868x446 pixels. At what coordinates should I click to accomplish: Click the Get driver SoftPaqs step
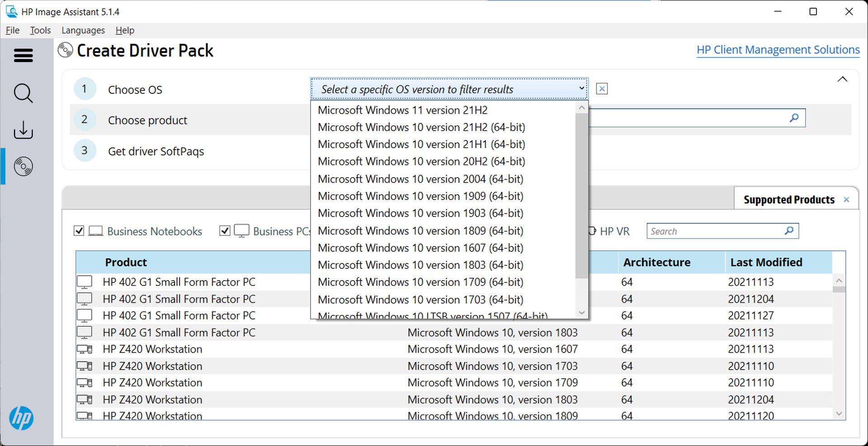coord(156,151)
